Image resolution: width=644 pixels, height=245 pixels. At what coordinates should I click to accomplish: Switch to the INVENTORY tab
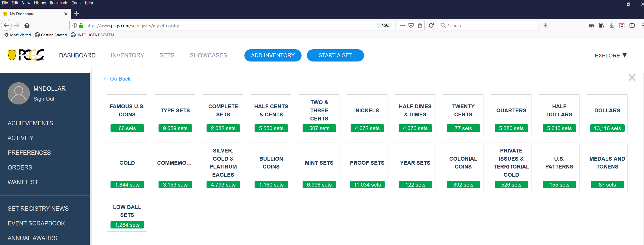point(127,55)
